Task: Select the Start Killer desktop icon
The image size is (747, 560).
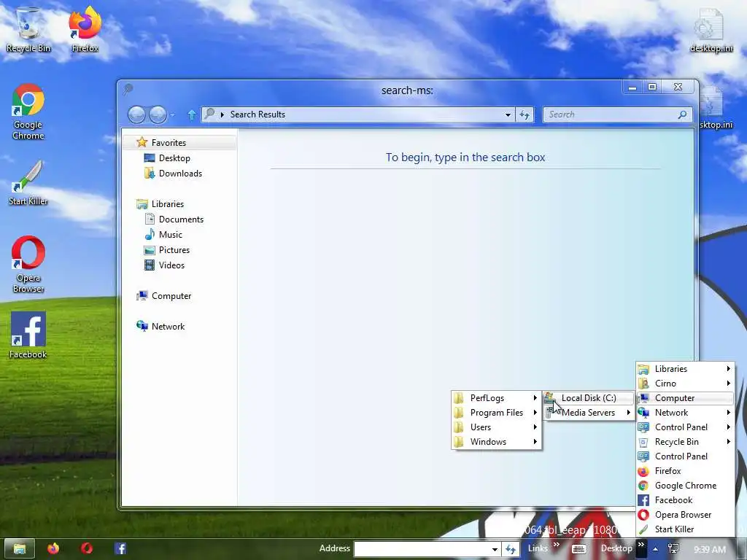Action: click(28, 183)
